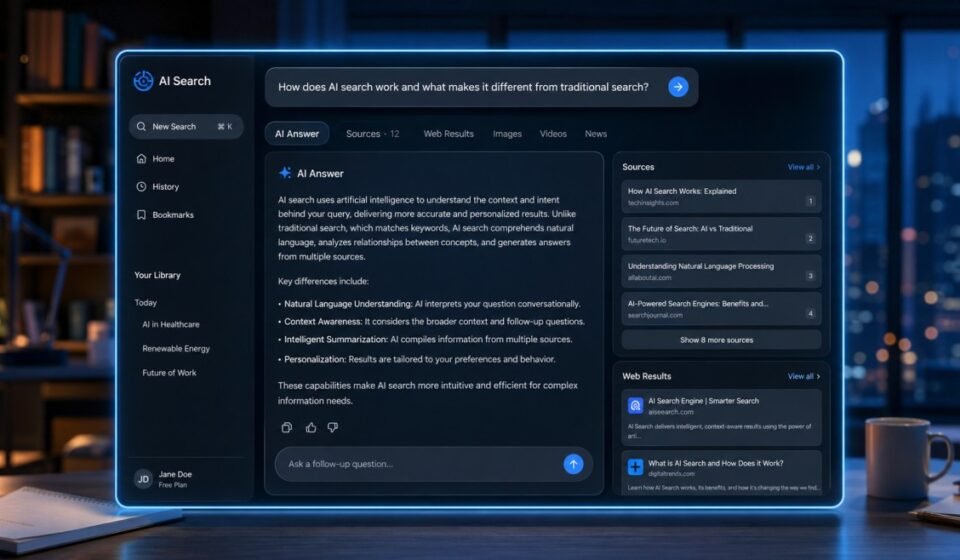Click View all in the Web Results panel
This screenshot has width=960, height=560.
803,376
